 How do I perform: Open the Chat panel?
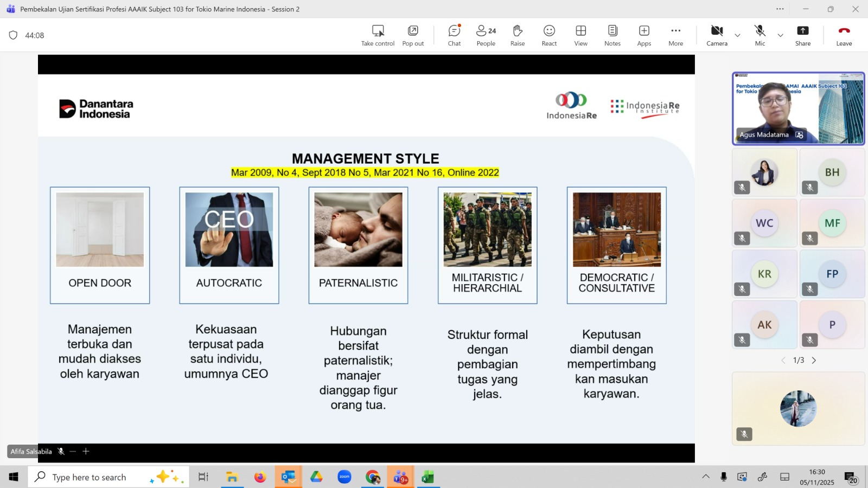(454, 35)
